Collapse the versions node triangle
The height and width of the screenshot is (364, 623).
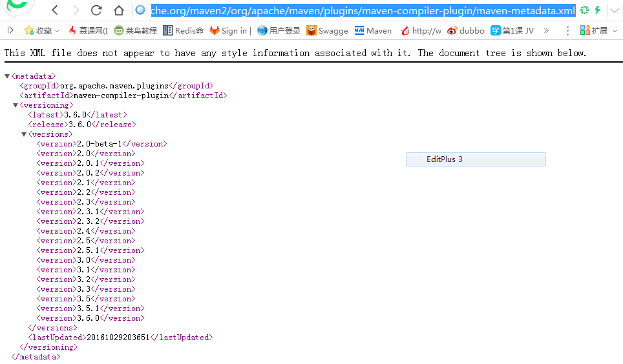coord(24,134)
